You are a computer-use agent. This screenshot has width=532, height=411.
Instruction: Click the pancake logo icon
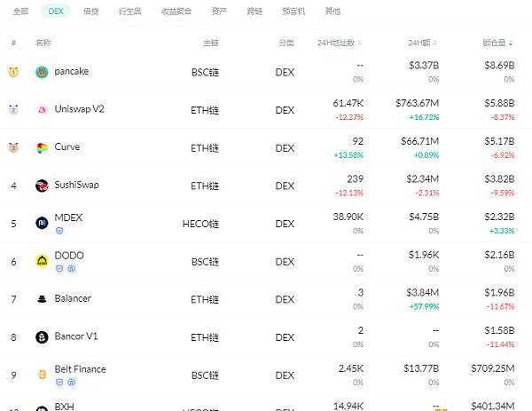point(42,72)
